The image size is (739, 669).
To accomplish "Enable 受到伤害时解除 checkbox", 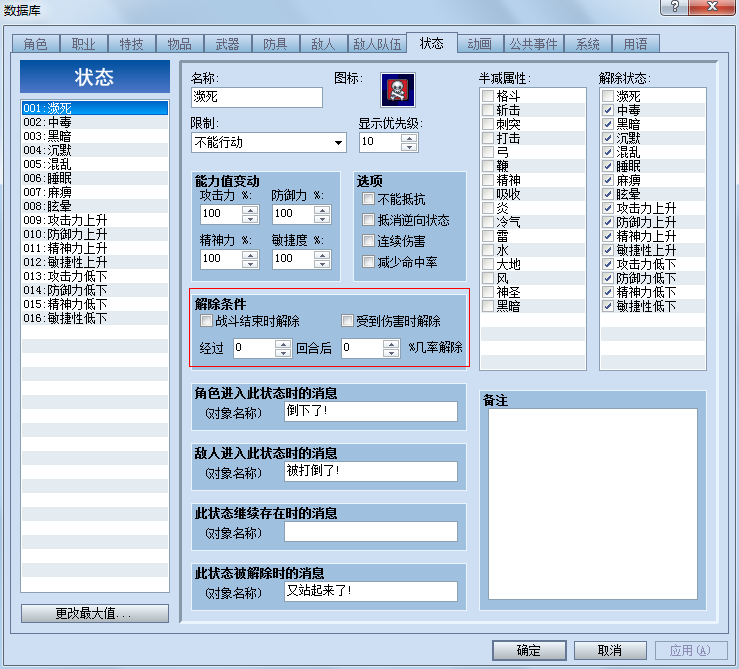I will tap(347, 321).
